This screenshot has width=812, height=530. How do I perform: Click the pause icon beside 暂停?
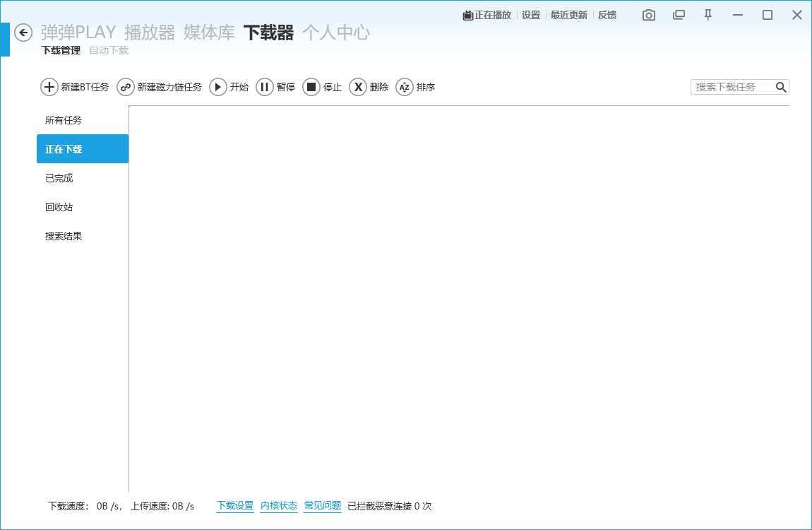[x=265, y=87]
